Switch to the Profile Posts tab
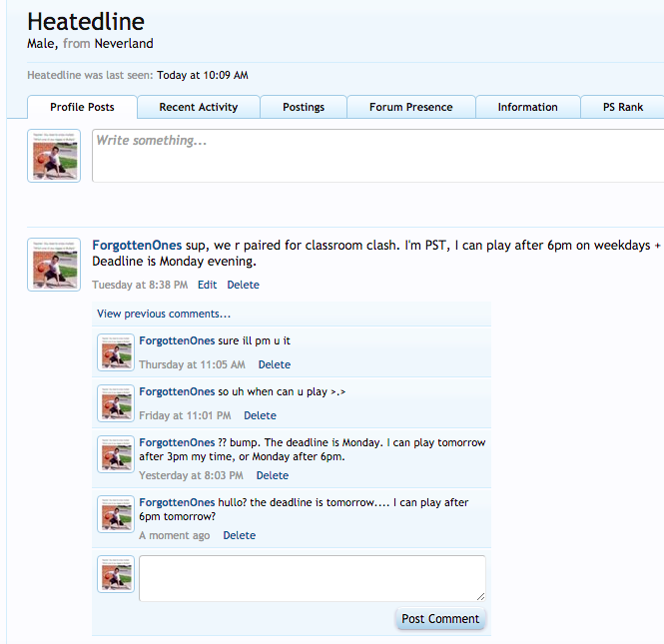The width and height of the screenshot is (664, 644). tap(82, 107)
